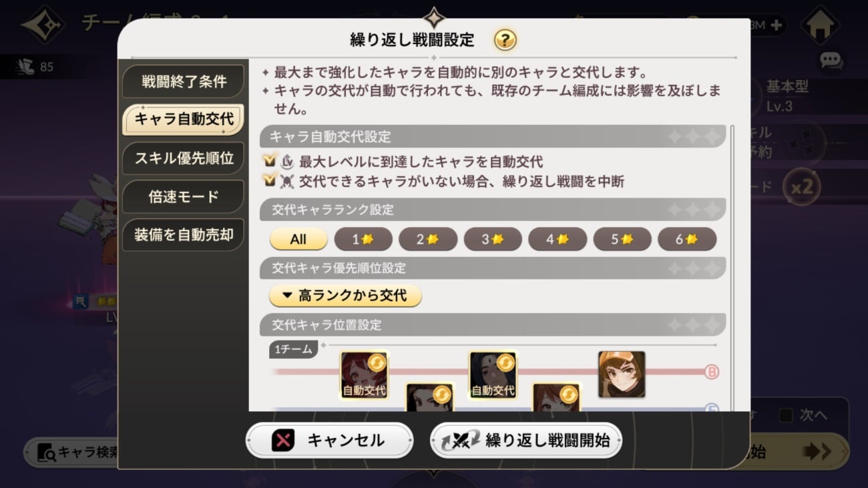Open the 戦闘終了条件 tab
The image size is (868, 488).
pyautogui.click(x=183, y=81)
